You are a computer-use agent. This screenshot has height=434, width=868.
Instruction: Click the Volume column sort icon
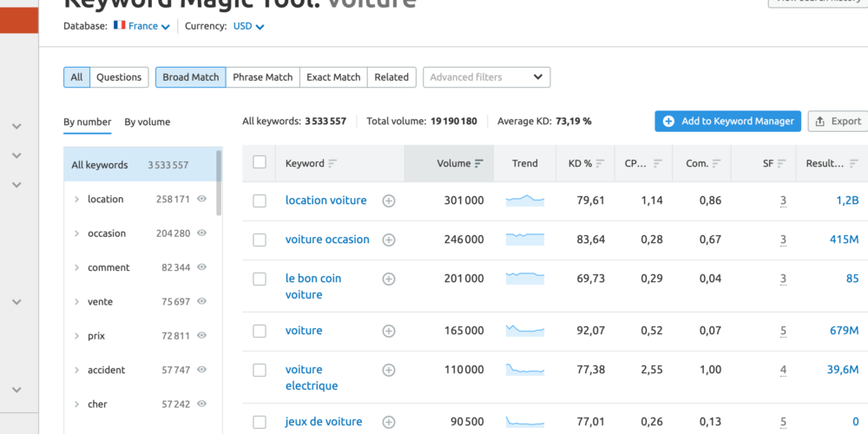479,163
